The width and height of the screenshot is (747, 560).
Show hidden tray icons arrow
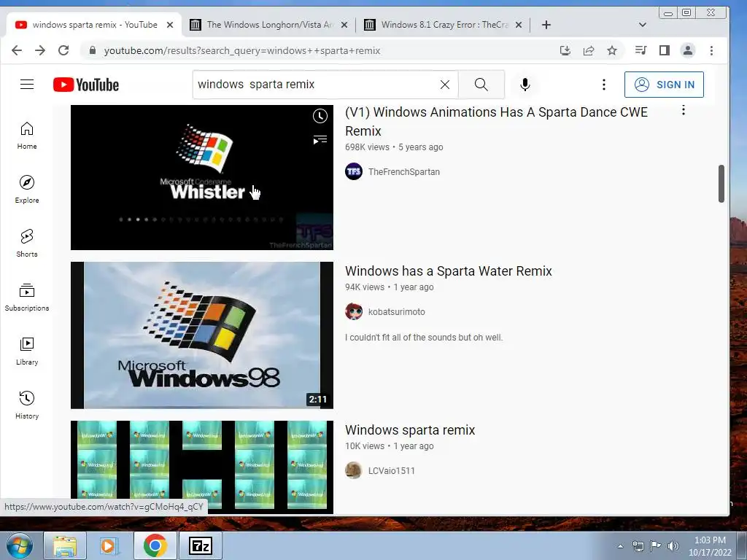[620, 546]
